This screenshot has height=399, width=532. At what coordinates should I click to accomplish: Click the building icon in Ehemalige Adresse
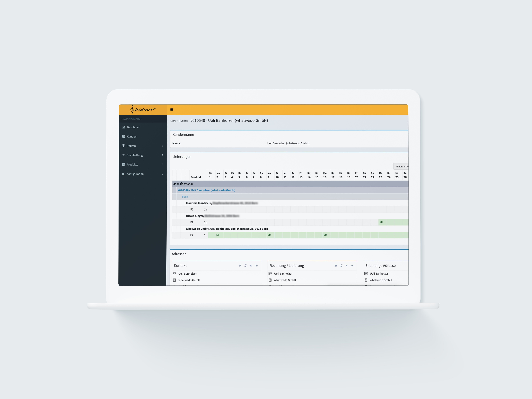(x=366, y=280)
